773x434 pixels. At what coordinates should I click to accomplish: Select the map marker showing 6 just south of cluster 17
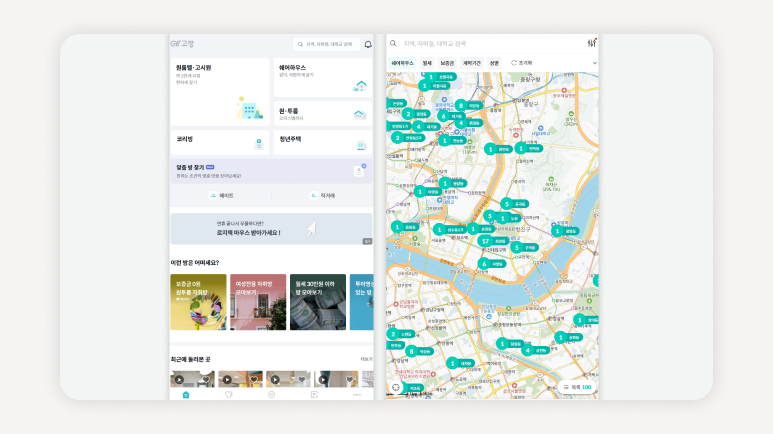(491, 264)
